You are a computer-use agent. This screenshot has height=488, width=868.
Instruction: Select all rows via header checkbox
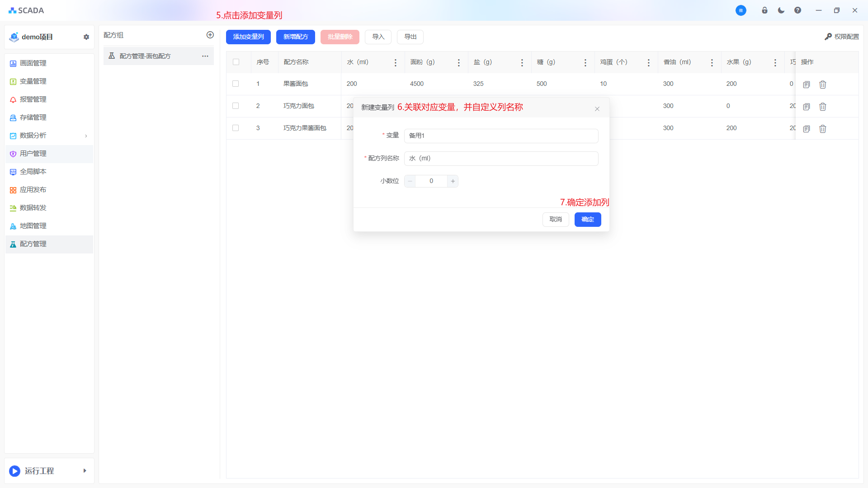236,62
